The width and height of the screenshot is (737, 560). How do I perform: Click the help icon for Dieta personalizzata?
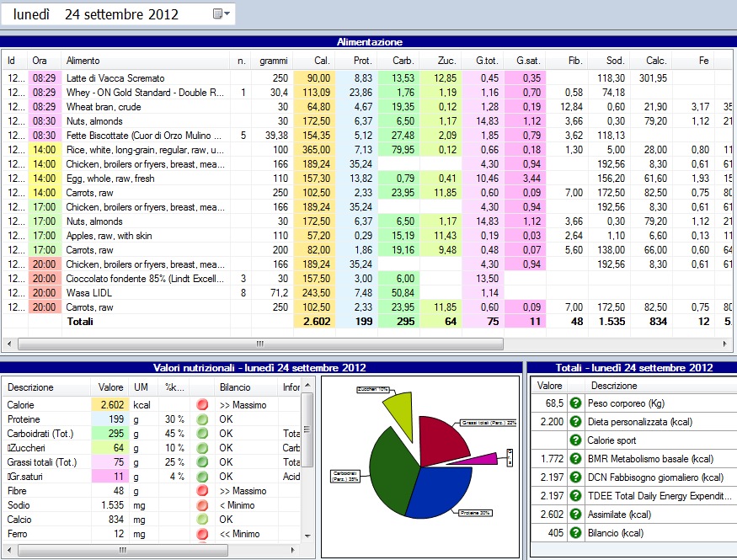pos(576,422)
